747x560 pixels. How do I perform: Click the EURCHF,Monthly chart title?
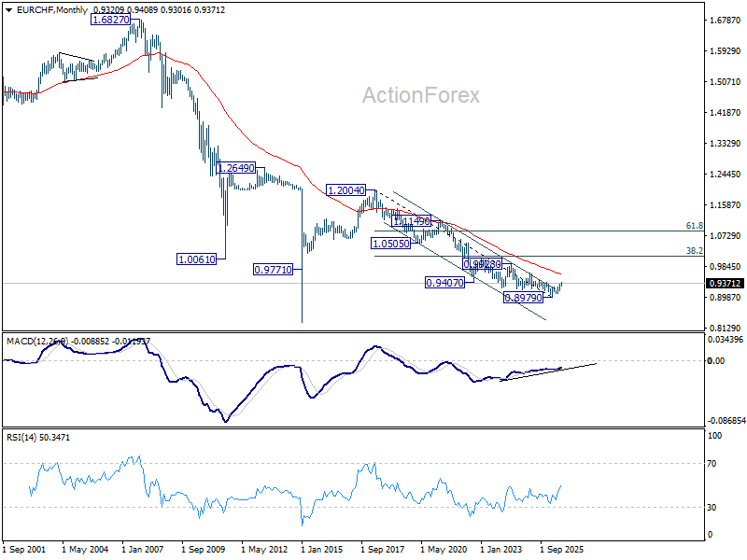[52, 10]
